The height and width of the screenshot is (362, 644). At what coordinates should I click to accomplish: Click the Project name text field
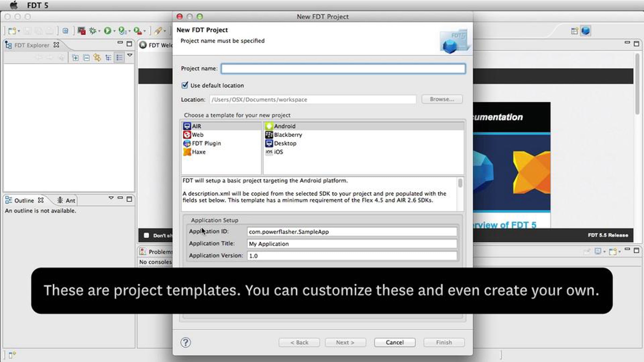pyautogui.click(x=343, y=69)
